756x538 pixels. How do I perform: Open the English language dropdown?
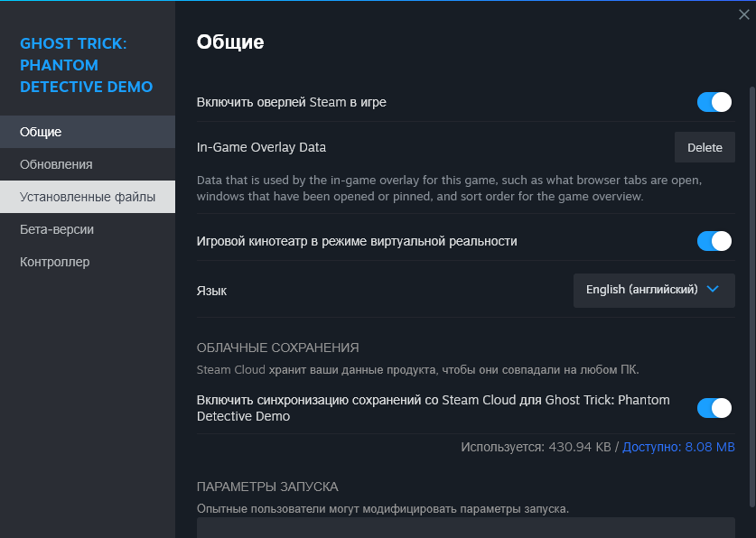(x=653, y=290)
